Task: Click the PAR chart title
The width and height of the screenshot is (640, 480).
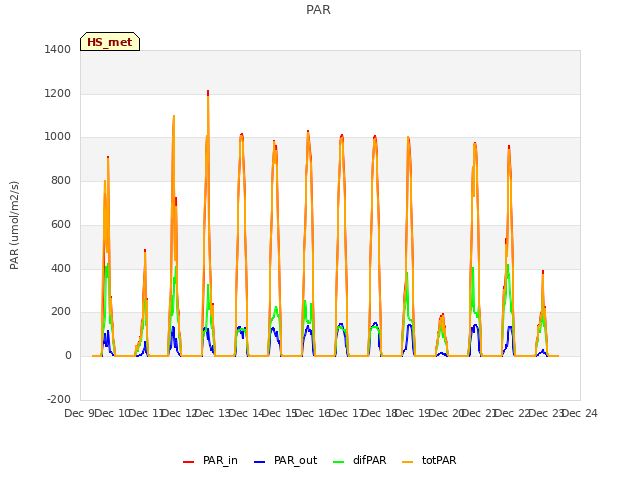Action: pos(318,10)
